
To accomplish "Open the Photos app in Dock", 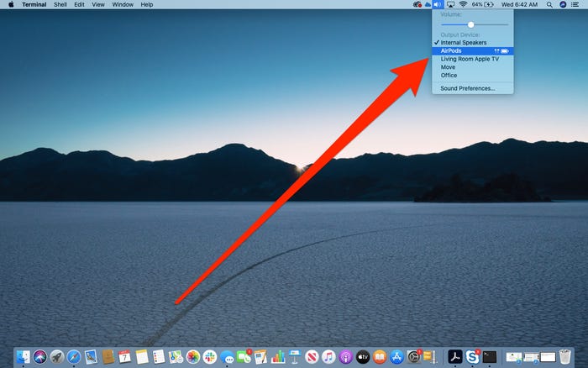I will point(192,357).
